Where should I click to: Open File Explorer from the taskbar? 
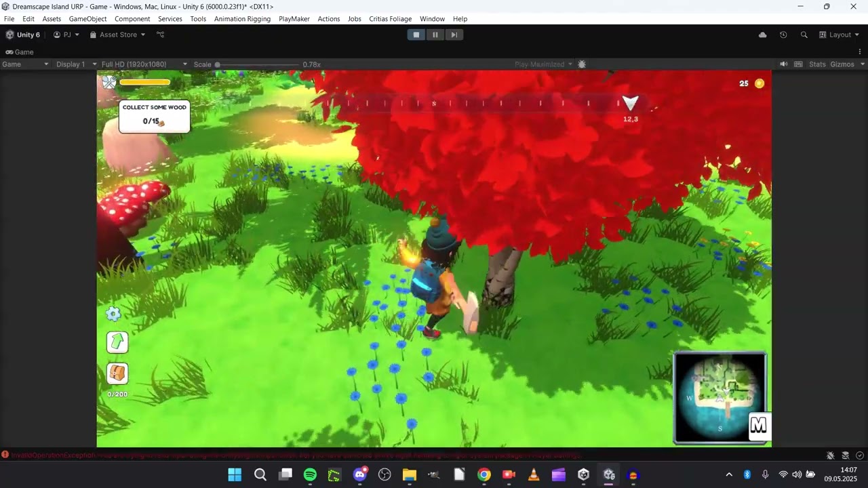(x=409, y=474)
